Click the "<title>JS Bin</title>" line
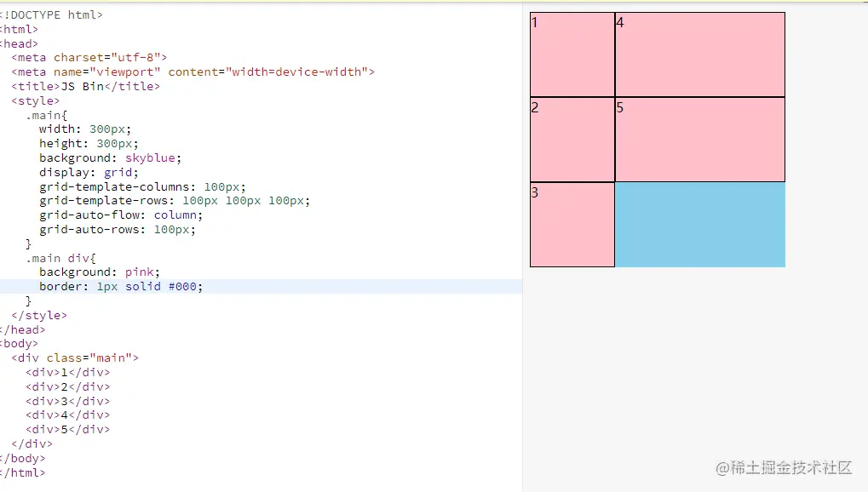Viewport: 868px width, 492px height. (85, 86)
